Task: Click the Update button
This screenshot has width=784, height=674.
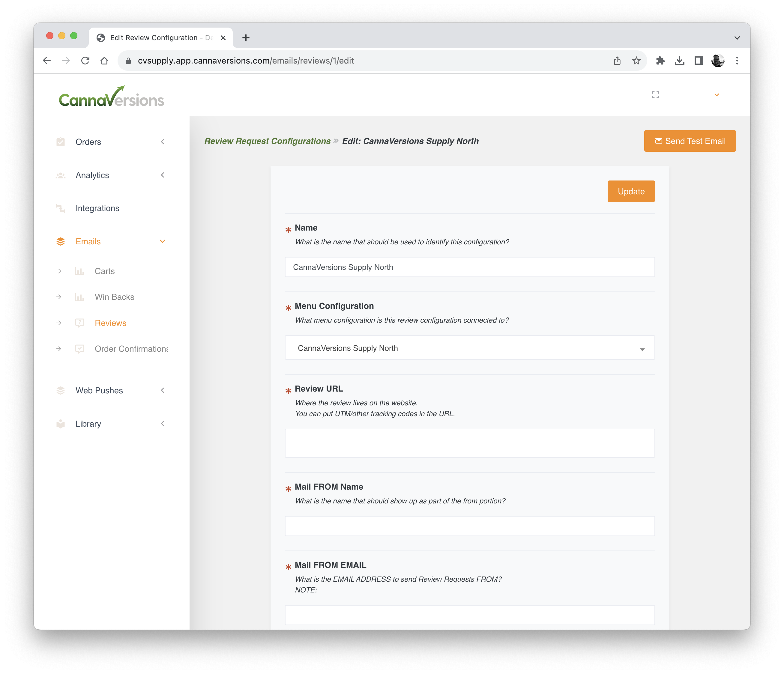Action: (x=631, y=191)
